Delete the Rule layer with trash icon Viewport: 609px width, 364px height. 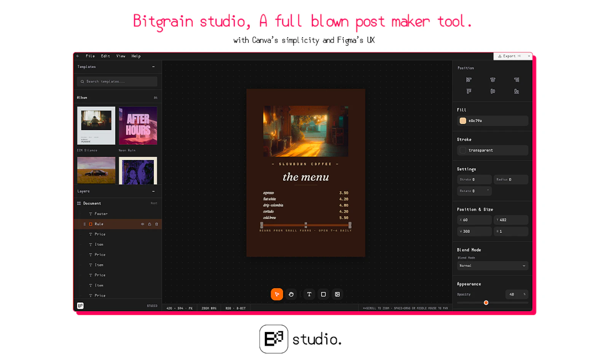[x=156, y=224]
